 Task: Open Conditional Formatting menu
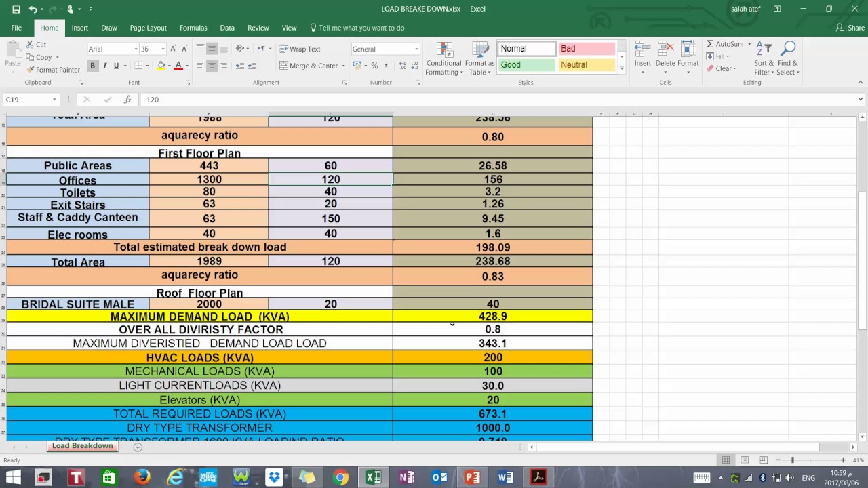pyautogui.click(x=444, y=59)
